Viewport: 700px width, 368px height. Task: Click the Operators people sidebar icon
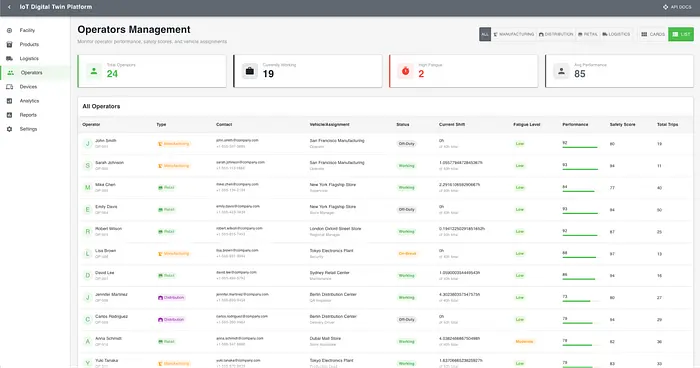click(x=10, y=72)
